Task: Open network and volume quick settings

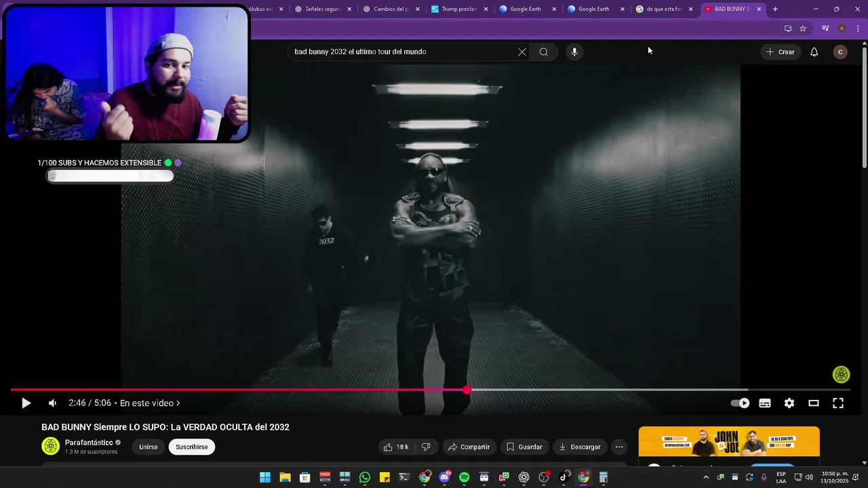Action: tap(804, 478)
